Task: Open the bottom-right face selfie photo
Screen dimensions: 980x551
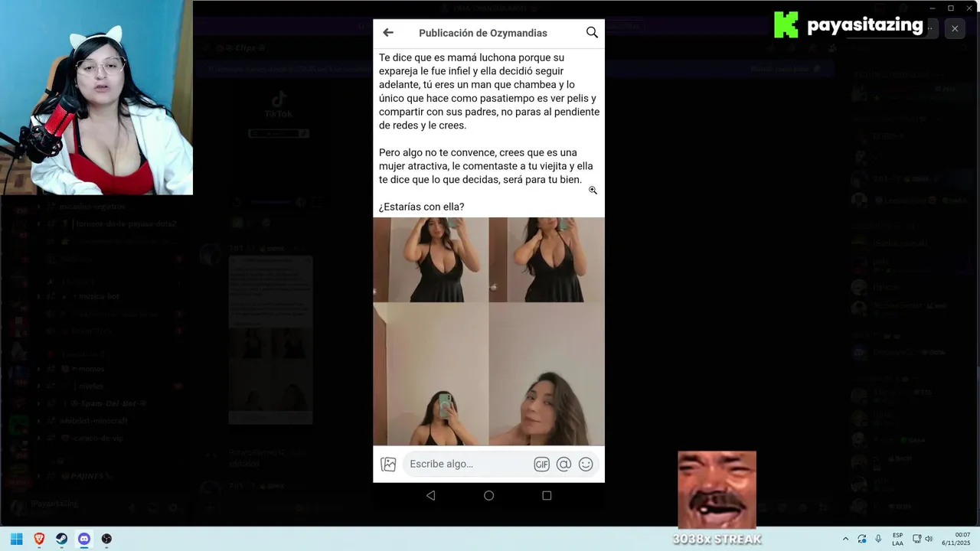Action: click(x=547, y=374)
